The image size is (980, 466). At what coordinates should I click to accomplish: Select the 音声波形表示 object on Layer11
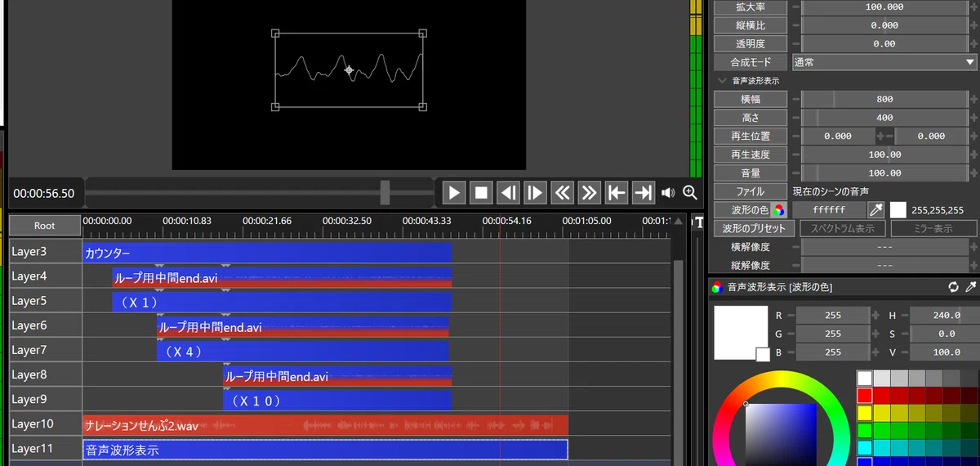pos(325,450)
